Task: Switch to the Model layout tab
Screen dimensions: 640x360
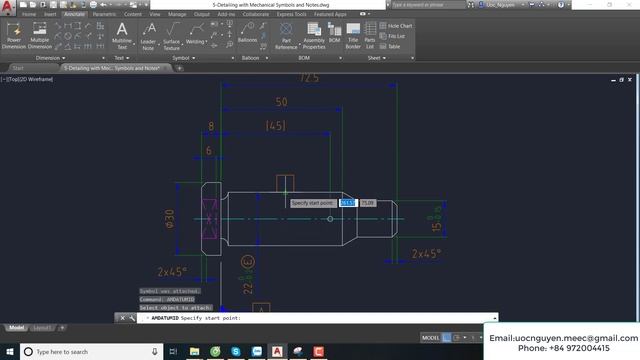Action: [16, 328]
